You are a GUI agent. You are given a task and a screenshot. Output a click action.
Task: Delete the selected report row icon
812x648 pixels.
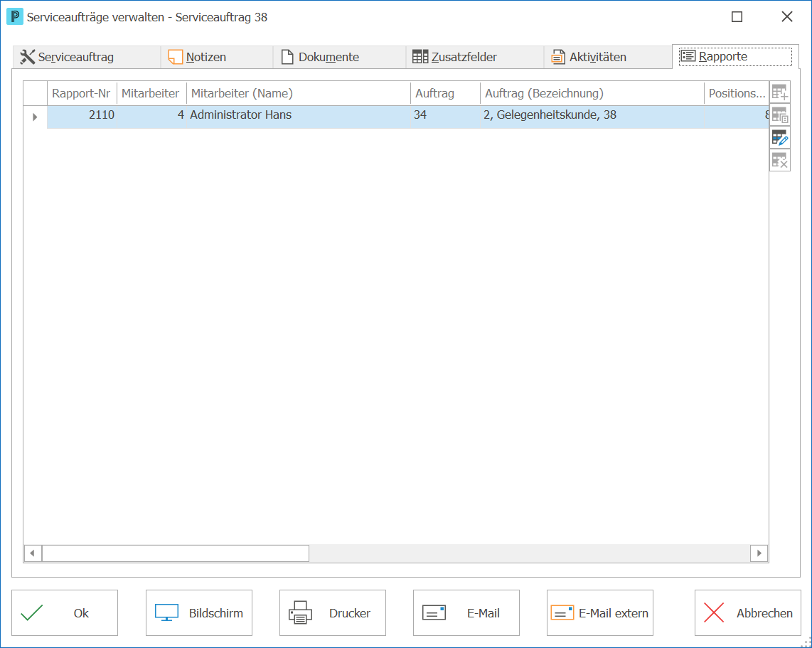click(780, 160)
